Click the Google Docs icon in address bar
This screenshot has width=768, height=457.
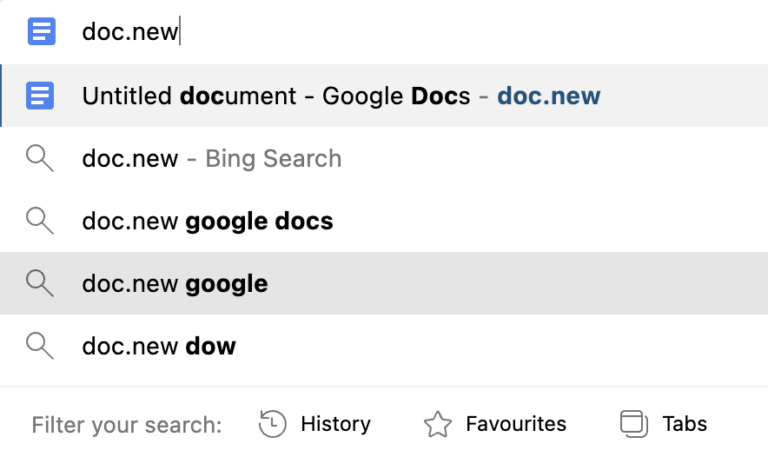[40, 32]
